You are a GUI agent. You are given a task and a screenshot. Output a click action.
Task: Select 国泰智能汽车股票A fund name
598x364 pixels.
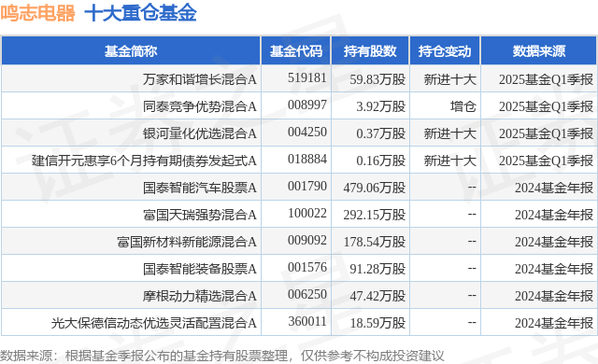click(x=199, y=188)
